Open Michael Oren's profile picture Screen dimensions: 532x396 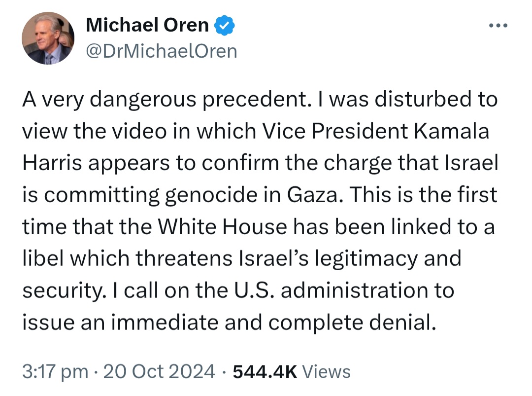click(x=48, y=38)
